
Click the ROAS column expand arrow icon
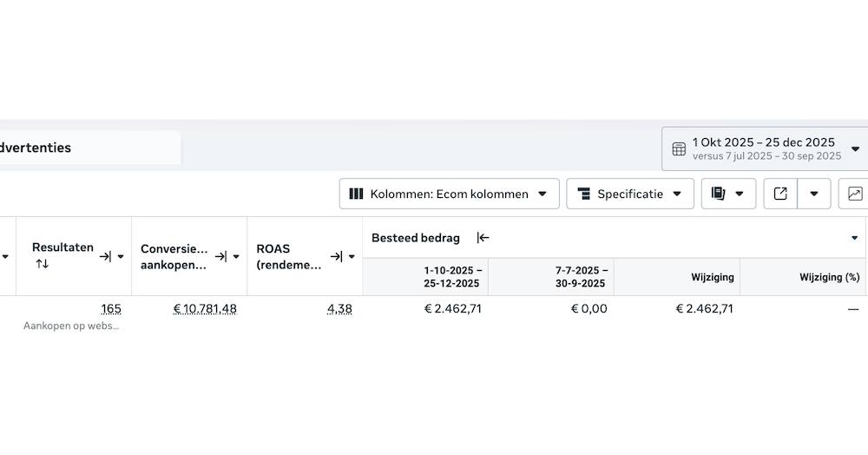point(336,256)
